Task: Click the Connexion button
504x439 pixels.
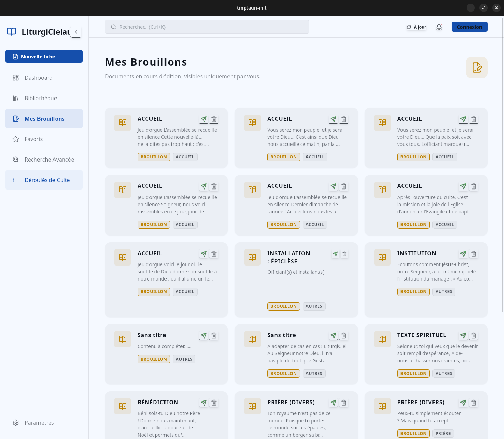Action: (469, 27)
